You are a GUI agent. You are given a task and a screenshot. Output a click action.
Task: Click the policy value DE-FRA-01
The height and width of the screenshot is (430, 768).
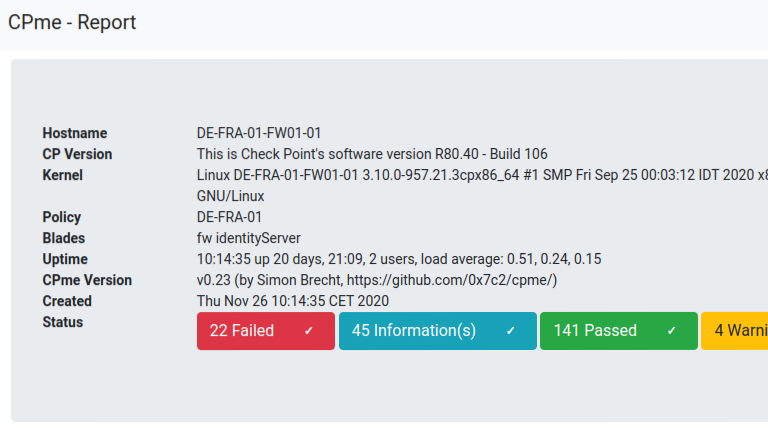[x=229, y=217]
